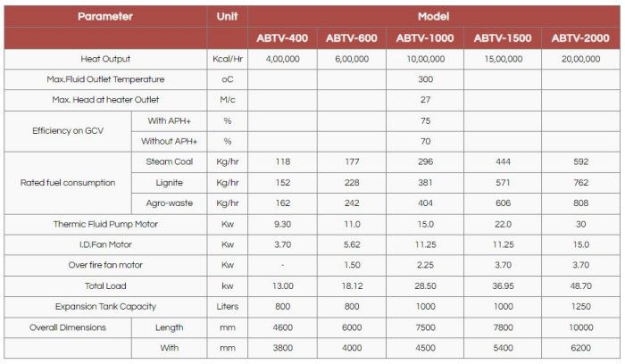Click the ABTV-2000 model header
This screenshot has width=625, height=364.
point(580,38)
